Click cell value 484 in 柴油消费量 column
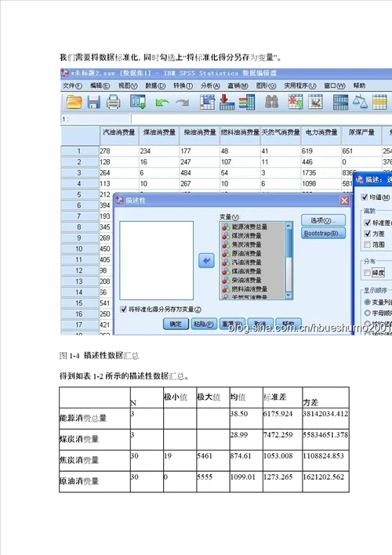This screenshot has width=392, height=555. pos(200,173)
